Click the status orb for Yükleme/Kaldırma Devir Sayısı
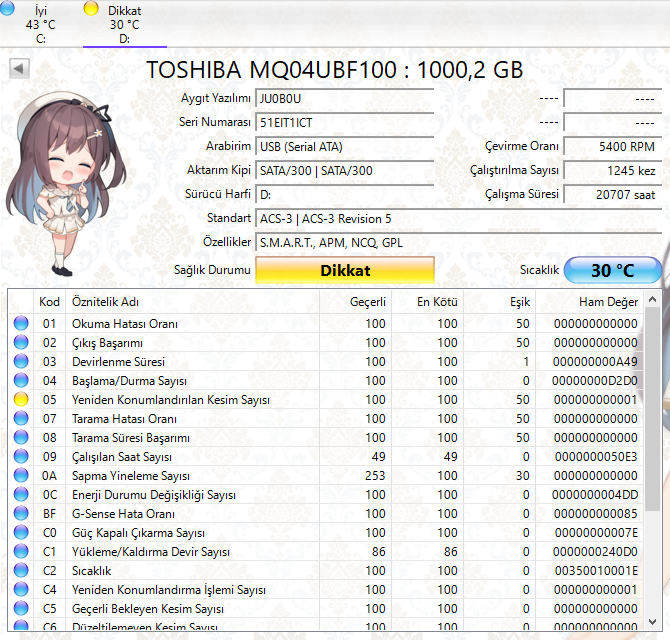 (21, 552)
